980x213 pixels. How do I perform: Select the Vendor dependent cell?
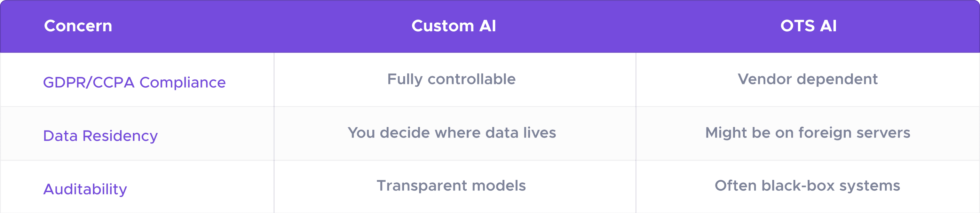tap(808, 79)
